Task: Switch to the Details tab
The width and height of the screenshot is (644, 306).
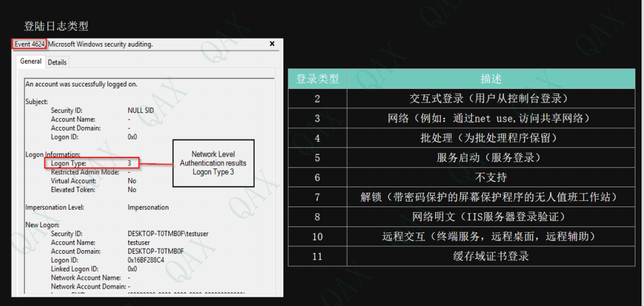Action: [57, 62]
